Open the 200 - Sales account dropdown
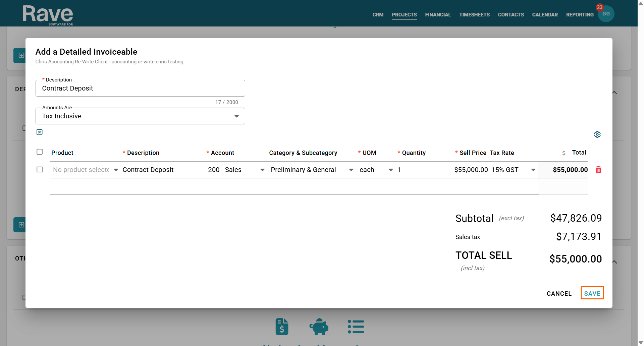 (236, 170)
